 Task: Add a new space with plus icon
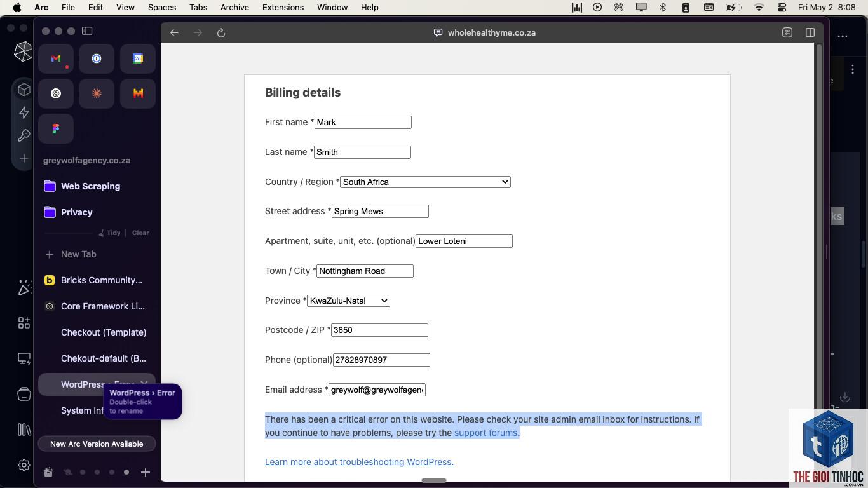pos(146,472)
